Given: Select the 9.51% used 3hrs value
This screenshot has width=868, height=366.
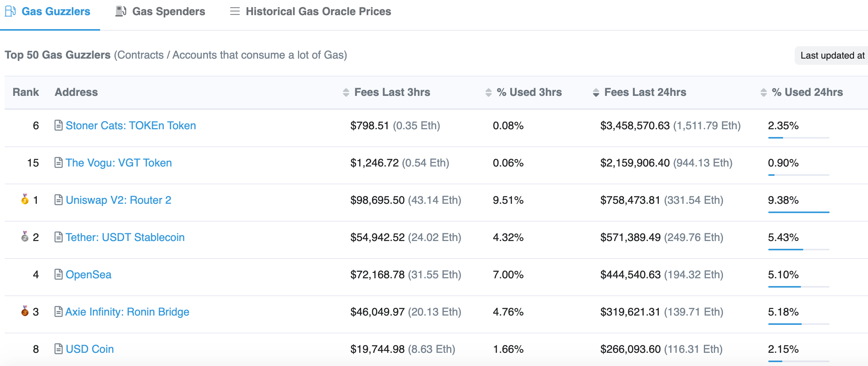Looking at the screenshot, I should (x=508, y=200).
